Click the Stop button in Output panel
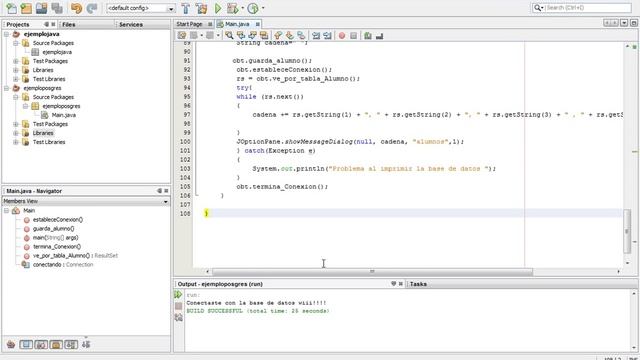The width and height of the screenshot is (640, 360). [178, 306]
